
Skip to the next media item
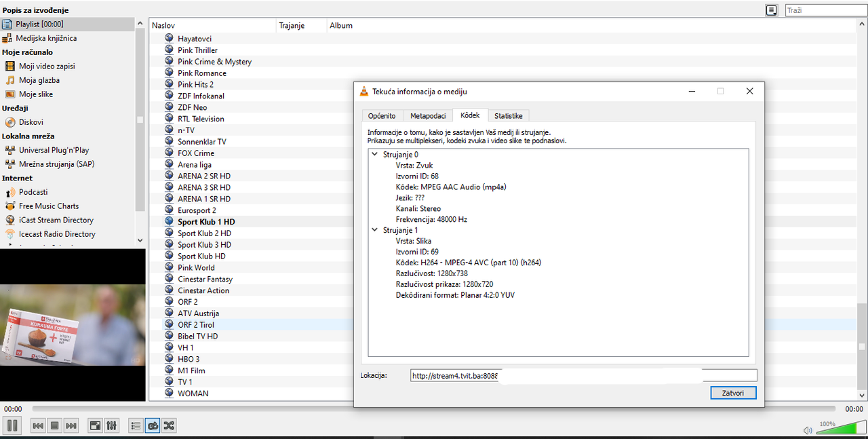(x=71, y=425)
